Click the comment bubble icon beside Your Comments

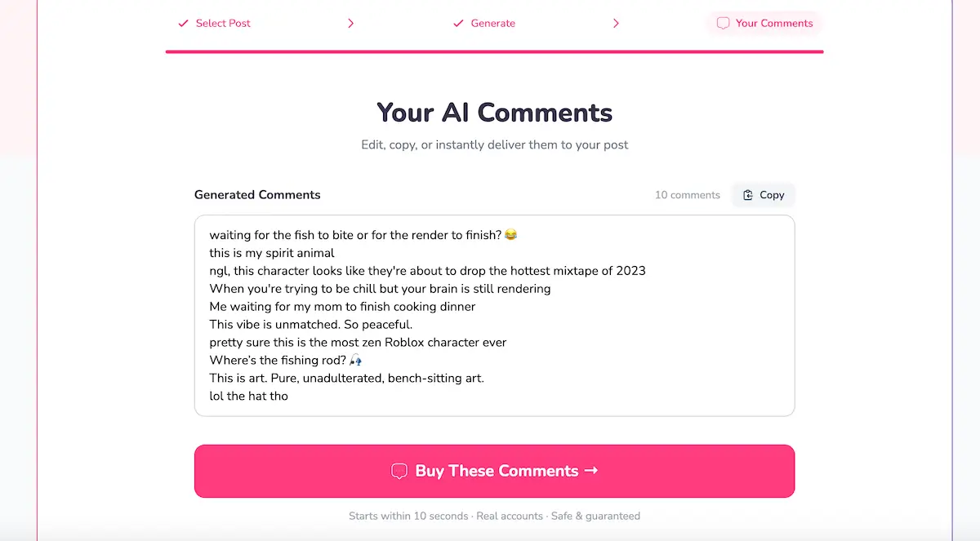[x=723, y=24]
